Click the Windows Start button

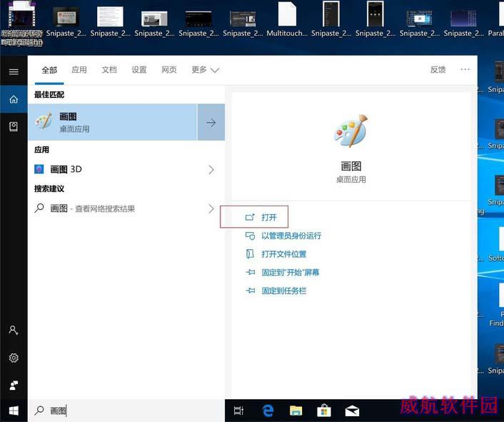[x=14, y=411]
